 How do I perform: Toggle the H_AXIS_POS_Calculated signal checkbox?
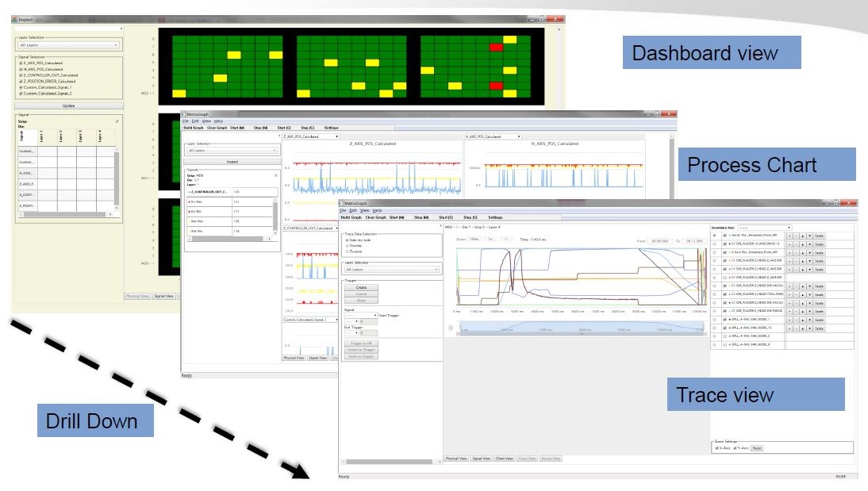pyautogui.click(x=21, y=69)
